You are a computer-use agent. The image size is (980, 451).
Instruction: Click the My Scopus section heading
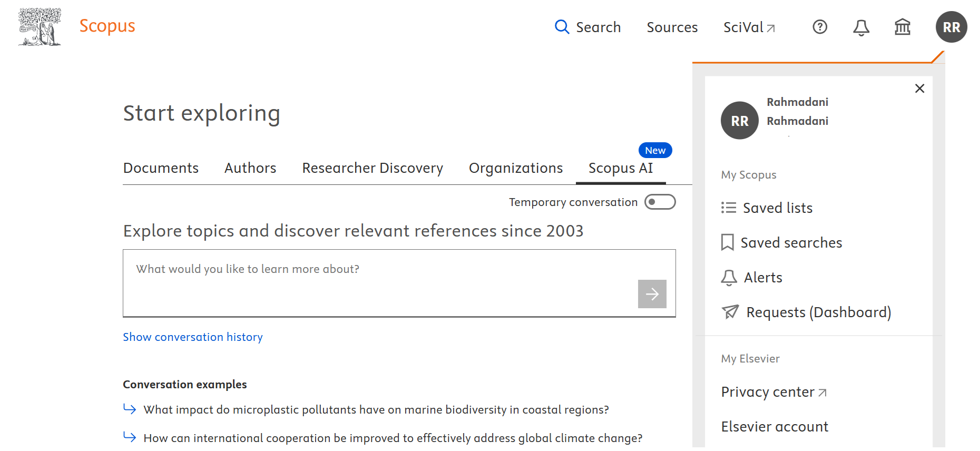(749, 175)
